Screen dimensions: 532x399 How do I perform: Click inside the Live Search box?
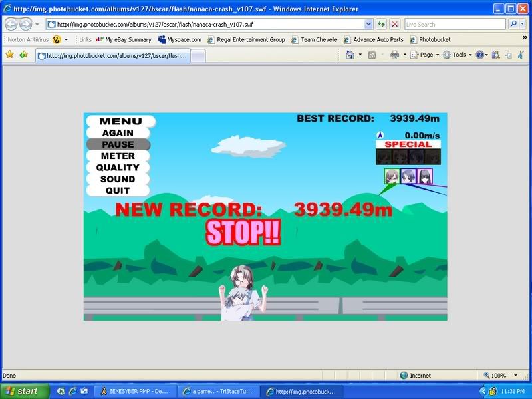point(454,24)
